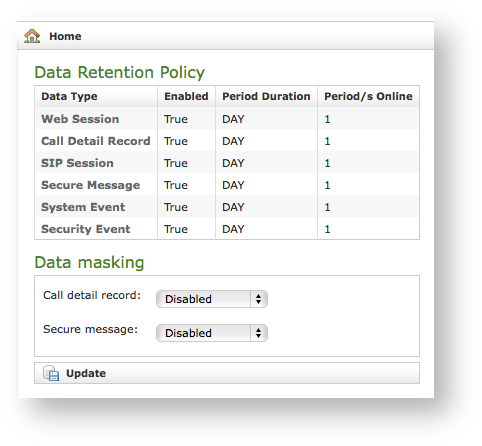Viewport: 482px width, 446px height.
Task: Click the Update button
Action: tap(227, 373)
